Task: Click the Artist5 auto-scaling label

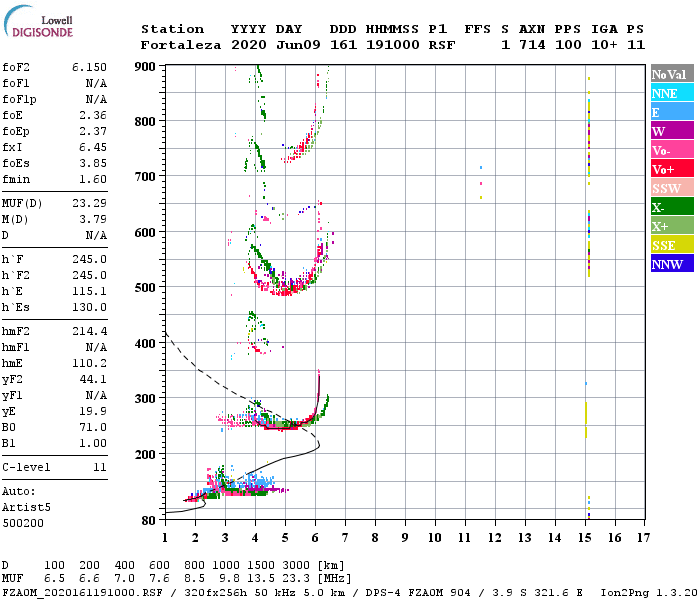Action: pyautogui.click(x=26, y=508)
